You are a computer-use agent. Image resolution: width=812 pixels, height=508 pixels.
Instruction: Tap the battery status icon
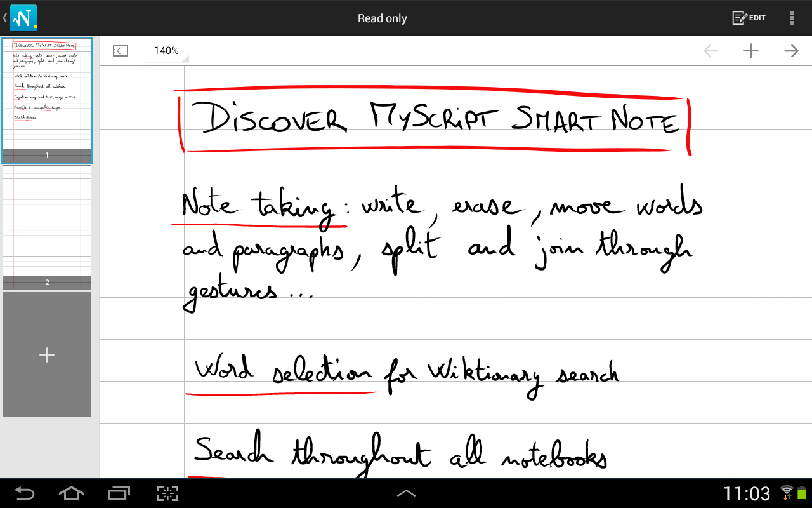(802, 493)
